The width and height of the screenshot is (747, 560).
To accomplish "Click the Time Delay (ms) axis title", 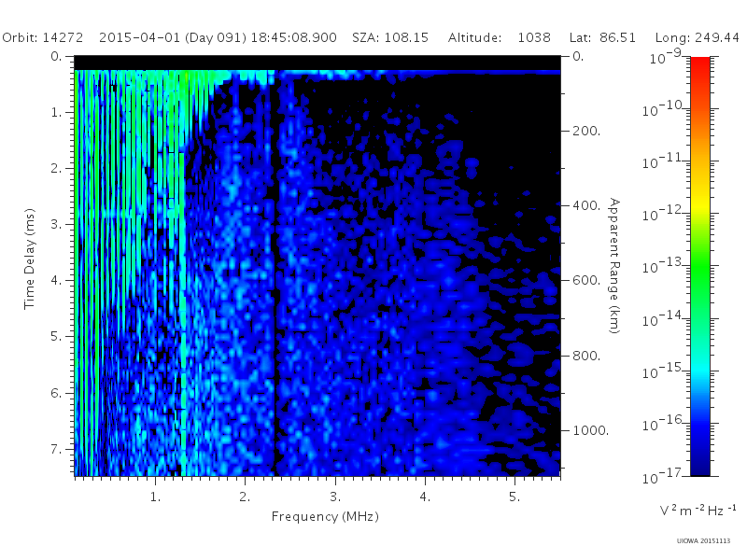I will tap(30, 259).
